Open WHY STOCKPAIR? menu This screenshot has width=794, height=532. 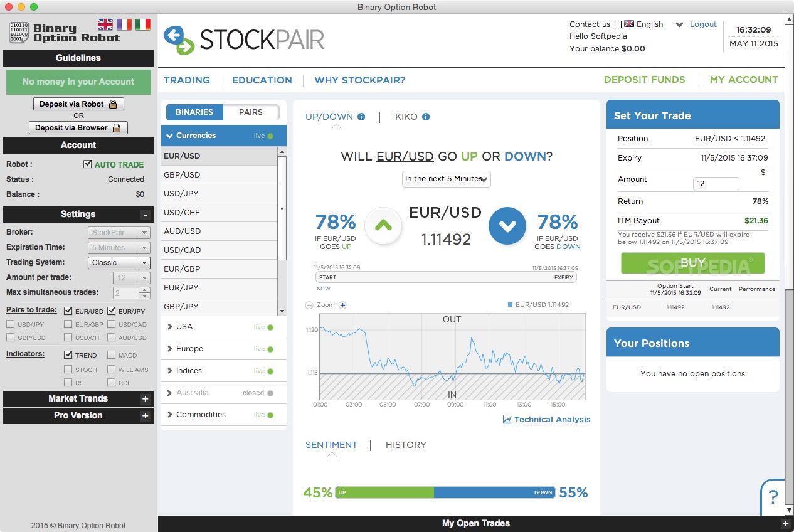pos(360,80)
